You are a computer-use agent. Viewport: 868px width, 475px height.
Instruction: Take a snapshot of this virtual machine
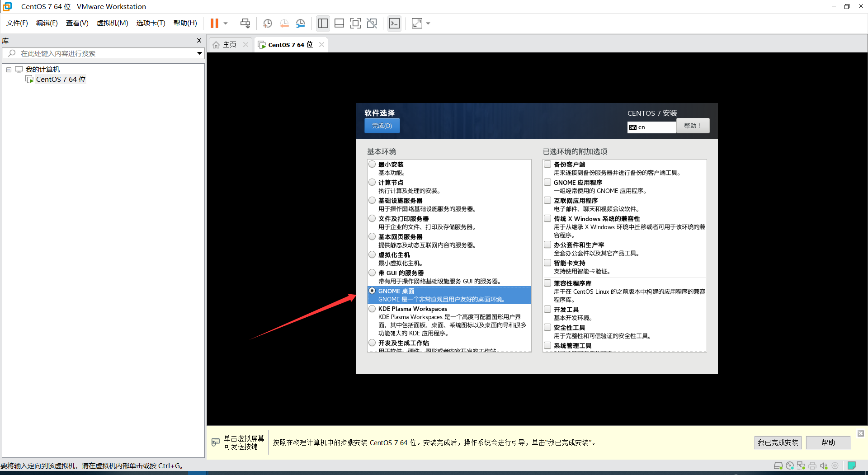tap(268, 23)
